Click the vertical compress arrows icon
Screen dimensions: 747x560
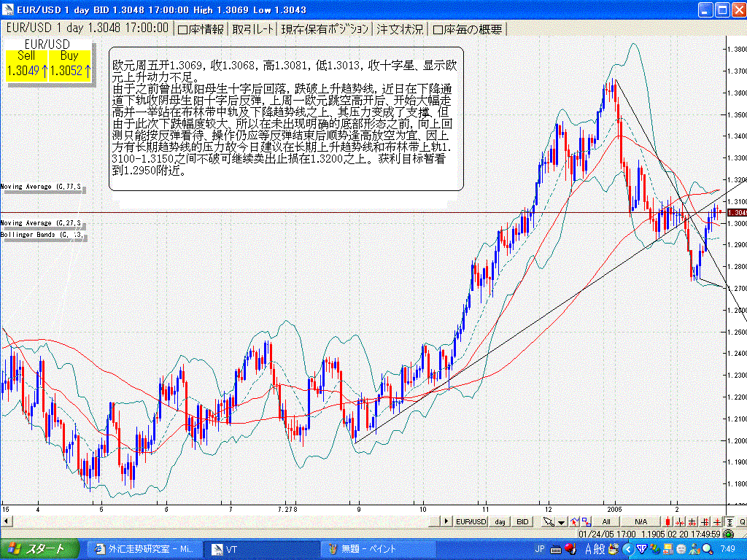(716, 522)
